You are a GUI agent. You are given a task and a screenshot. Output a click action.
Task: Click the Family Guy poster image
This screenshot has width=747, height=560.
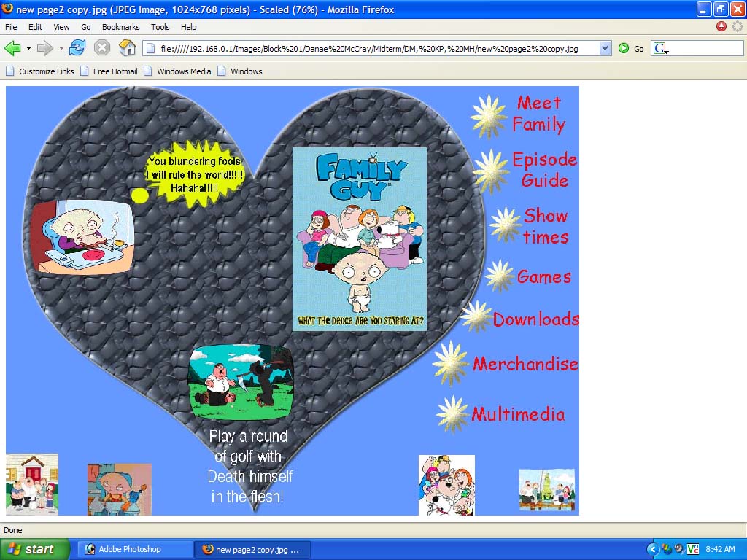coord(359,239)
